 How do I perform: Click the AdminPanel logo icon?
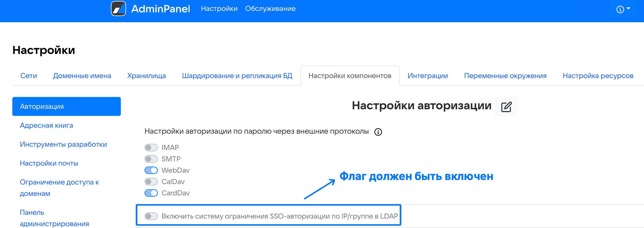point(118,9)
